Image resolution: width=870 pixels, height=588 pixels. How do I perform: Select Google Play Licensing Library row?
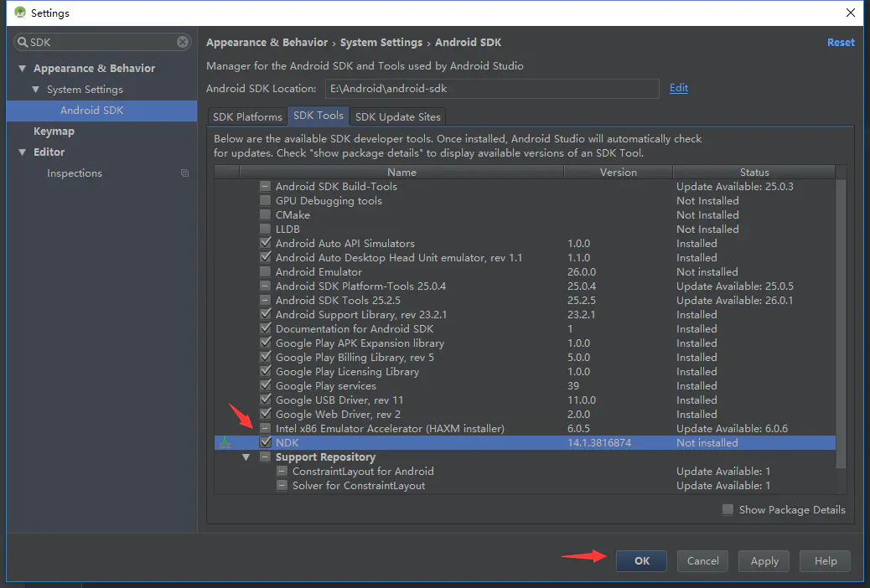tap(525, 372)
